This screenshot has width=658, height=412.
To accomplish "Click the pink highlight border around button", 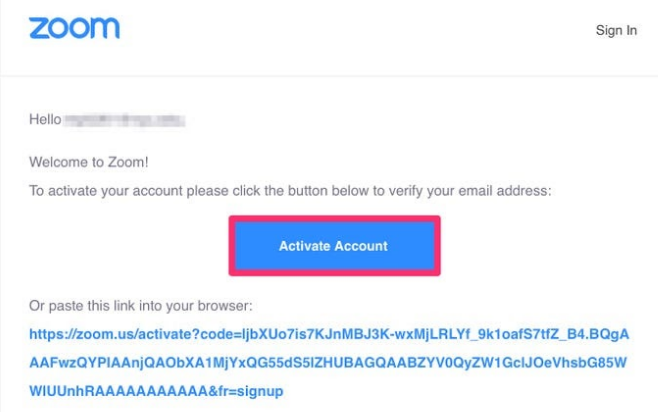I will 334,219.
